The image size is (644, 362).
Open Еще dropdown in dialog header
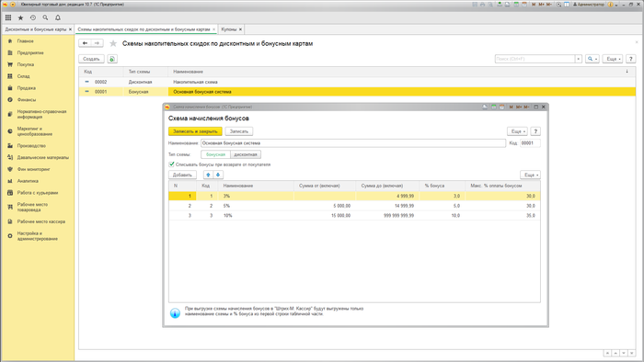(517, 131)
